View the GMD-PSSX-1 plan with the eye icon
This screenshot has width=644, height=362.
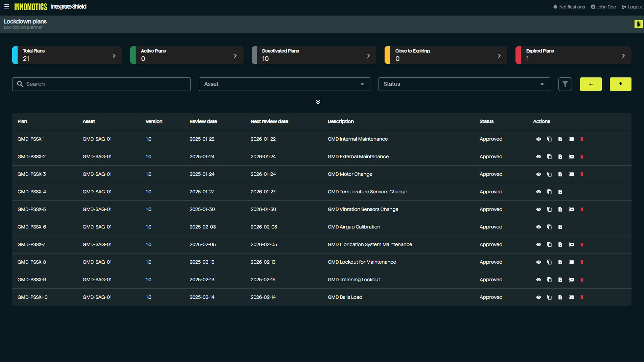coord(538,139)
